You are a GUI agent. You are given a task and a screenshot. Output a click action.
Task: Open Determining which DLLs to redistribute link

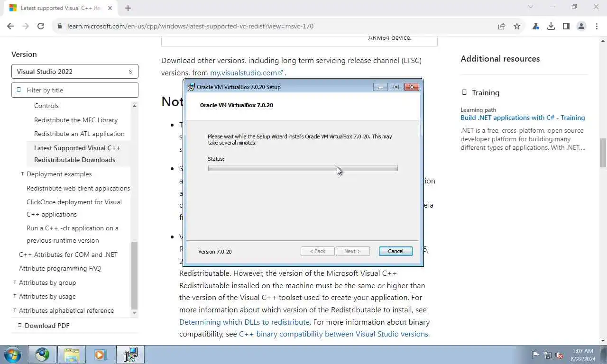tap(244, 322)
